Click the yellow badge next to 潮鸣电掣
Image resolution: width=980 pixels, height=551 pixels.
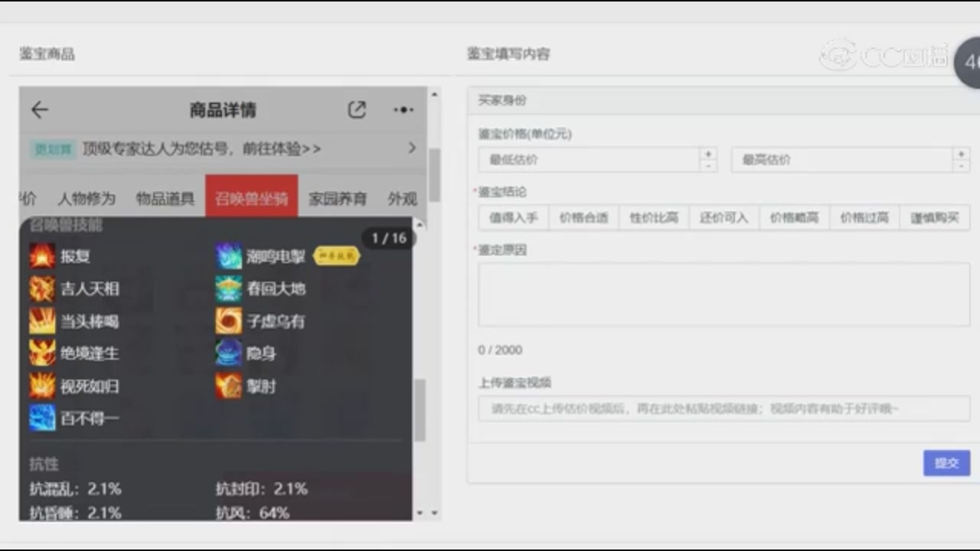click(336, 256)
